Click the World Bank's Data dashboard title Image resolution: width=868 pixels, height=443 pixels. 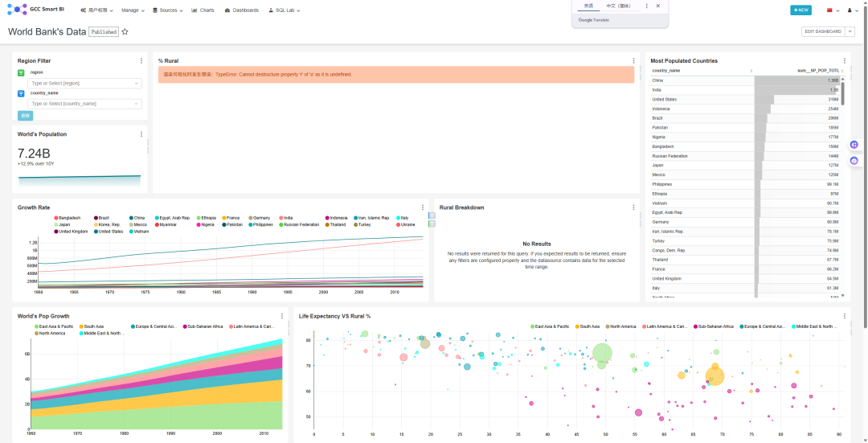click(47, 31)
